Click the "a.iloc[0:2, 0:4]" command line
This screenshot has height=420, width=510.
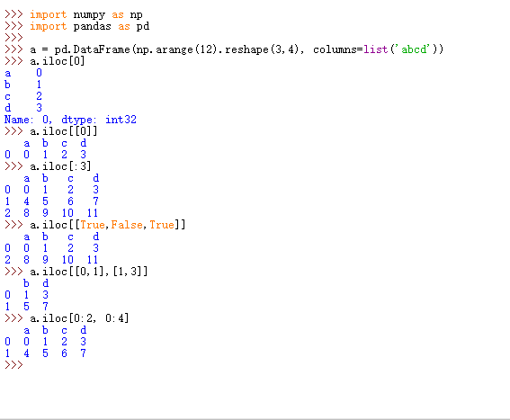(x=79, y=318)
